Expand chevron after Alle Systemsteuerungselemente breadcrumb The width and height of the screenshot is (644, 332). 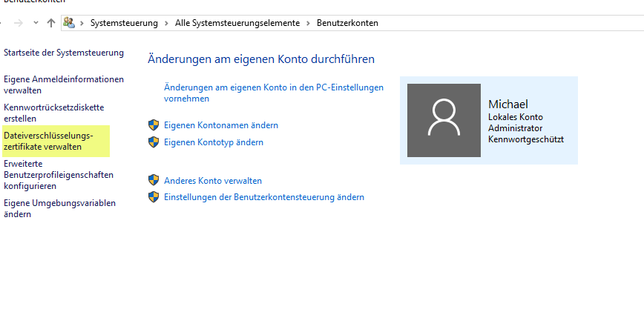coord(308,23)
